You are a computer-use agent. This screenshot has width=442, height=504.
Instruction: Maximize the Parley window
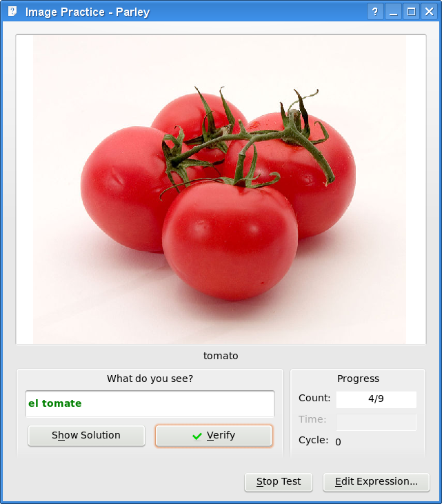(x=411, y=12)
